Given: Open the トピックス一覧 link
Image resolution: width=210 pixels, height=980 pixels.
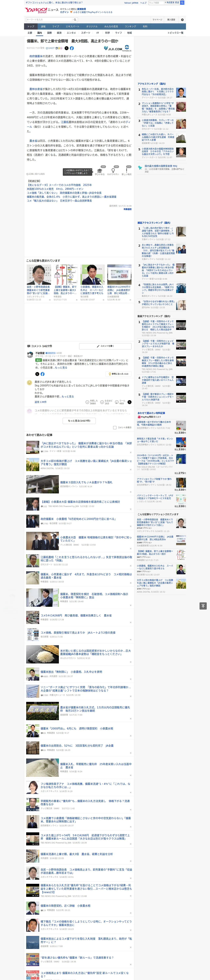Looking at the screenshot, I should click(x=175, y=33).
